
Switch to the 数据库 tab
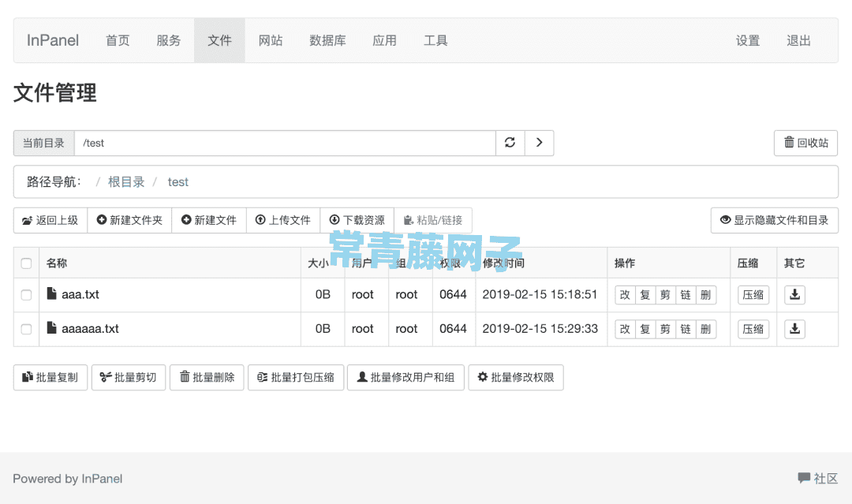point(328,40)
